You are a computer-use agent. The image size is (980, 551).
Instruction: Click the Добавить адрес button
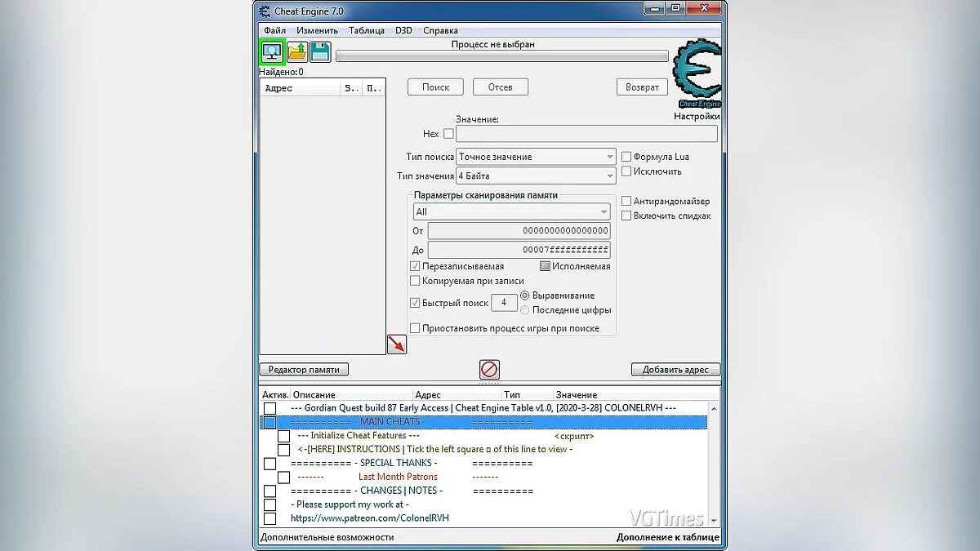(675, 370)
